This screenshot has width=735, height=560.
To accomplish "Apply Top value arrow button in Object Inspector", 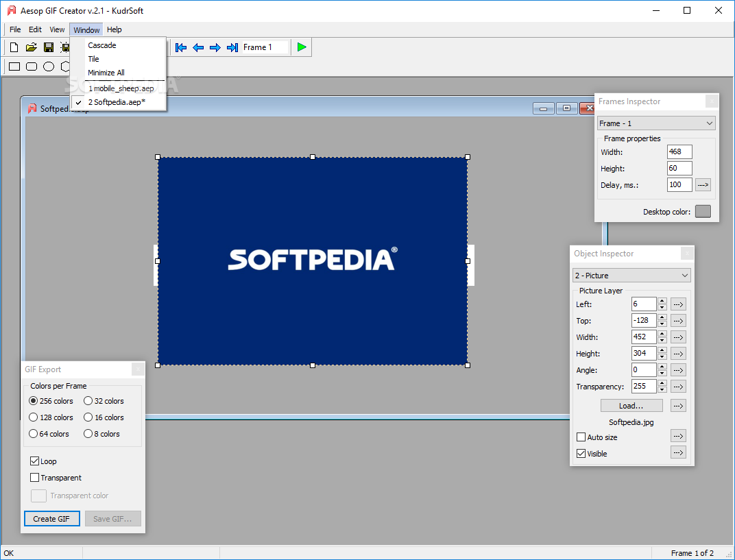I will 678,321.
